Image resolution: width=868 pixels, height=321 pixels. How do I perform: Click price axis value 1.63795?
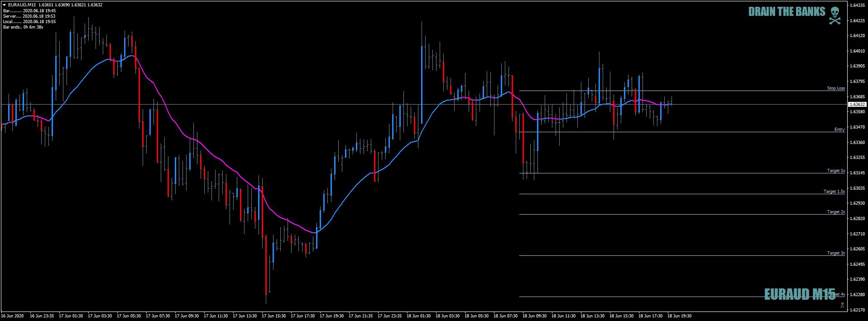click(858, 81)
